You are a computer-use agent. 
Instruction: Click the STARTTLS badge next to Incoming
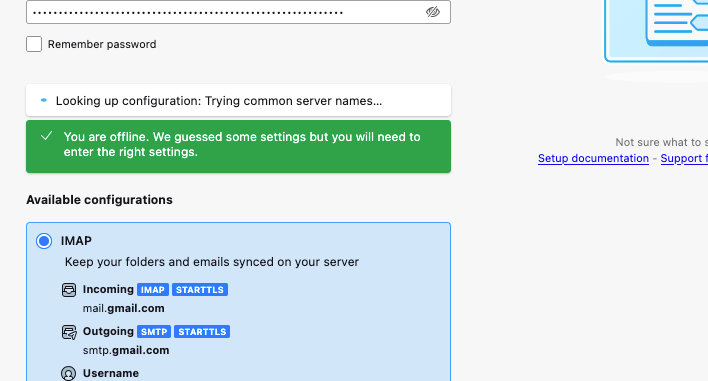(200, 290)
